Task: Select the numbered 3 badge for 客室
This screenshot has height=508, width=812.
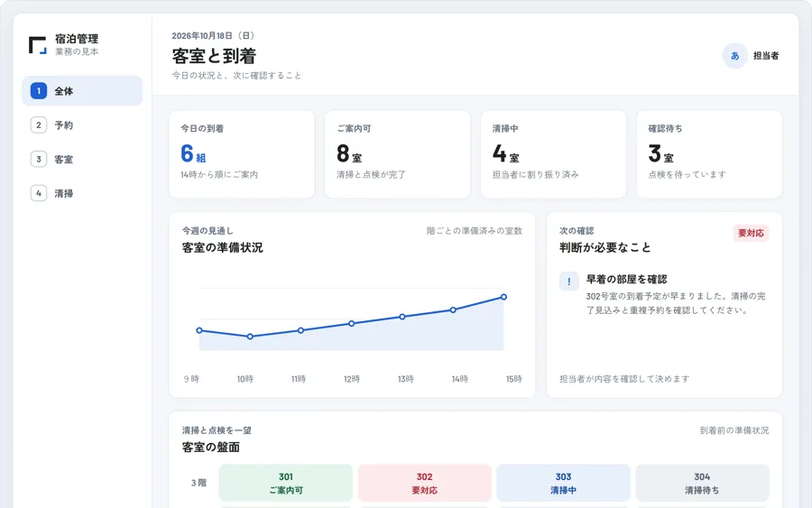Action: point(38,160)
